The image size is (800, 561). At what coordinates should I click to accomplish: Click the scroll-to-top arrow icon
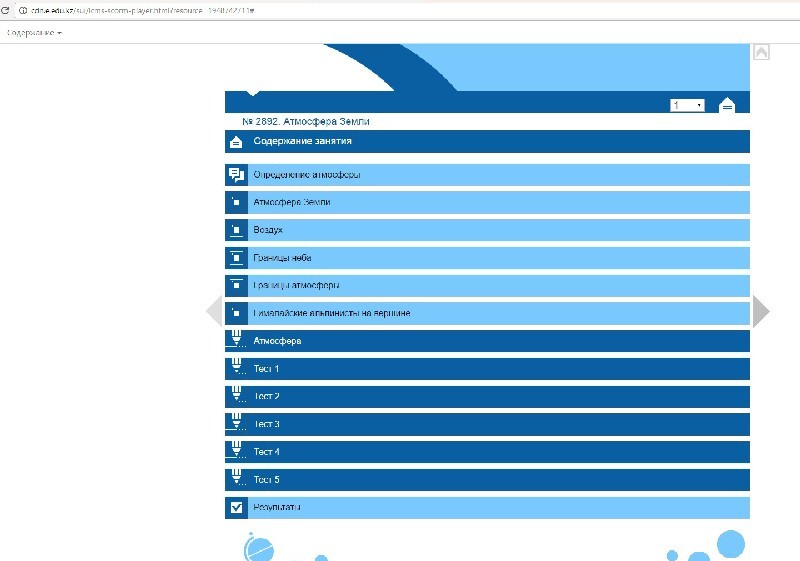point(761,52)
